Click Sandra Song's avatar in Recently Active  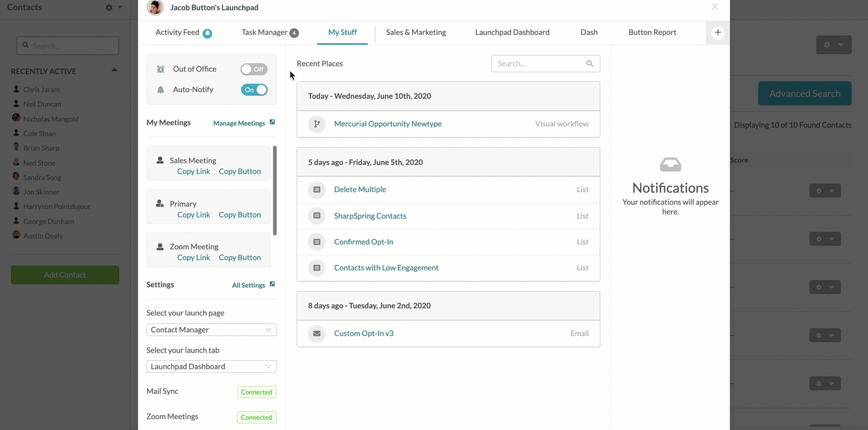pyautogui.click(x=16, y=176)
